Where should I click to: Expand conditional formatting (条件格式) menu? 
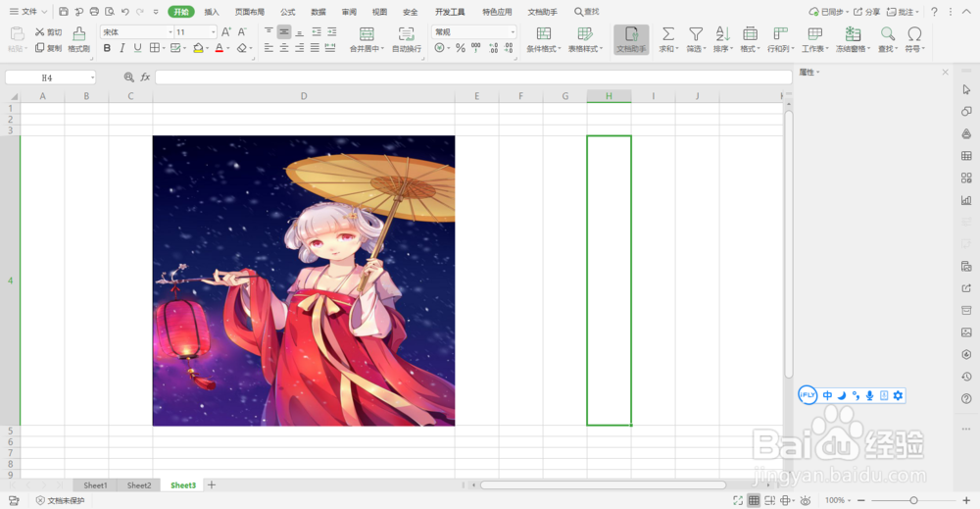click(544, 39)
